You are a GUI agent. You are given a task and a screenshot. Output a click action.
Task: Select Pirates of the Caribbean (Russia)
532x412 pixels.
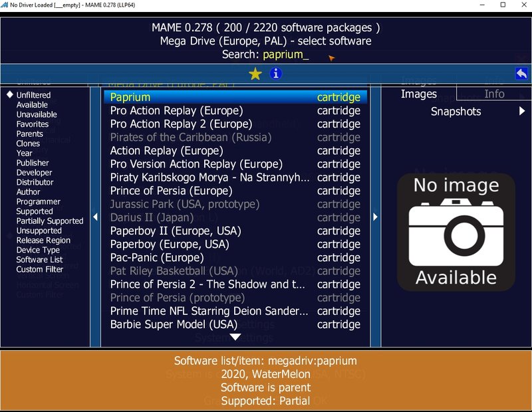tap(235, 138)
